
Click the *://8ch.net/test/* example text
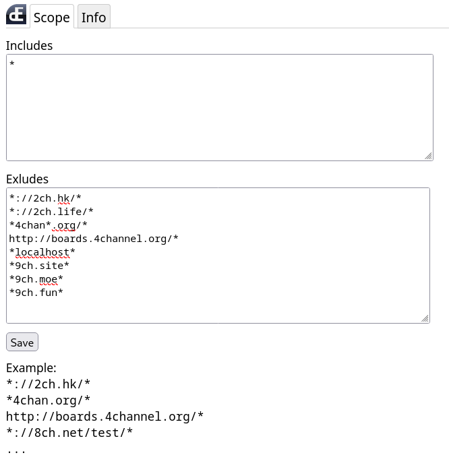[69, 433]
